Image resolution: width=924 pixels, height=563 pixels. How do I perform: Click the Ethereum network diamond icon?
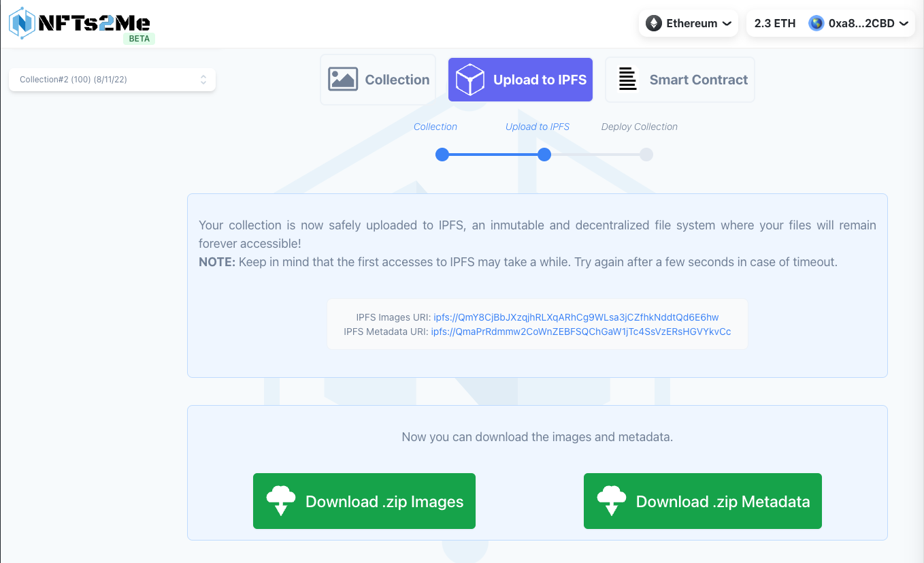[x=653, y=23]
